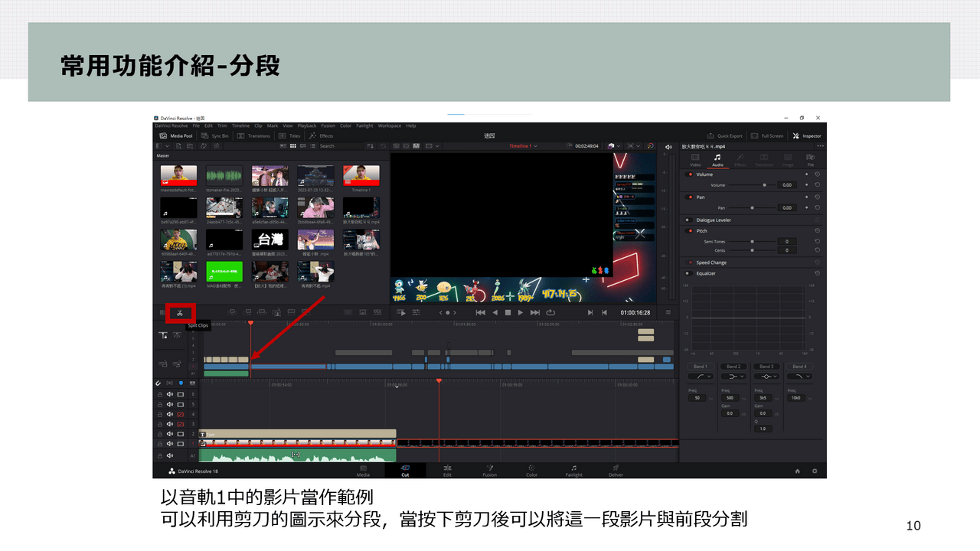This screenshot has width=980, height=551.
Task: Click the Split Clips scissors icon
Action: [x=180, y=312]
